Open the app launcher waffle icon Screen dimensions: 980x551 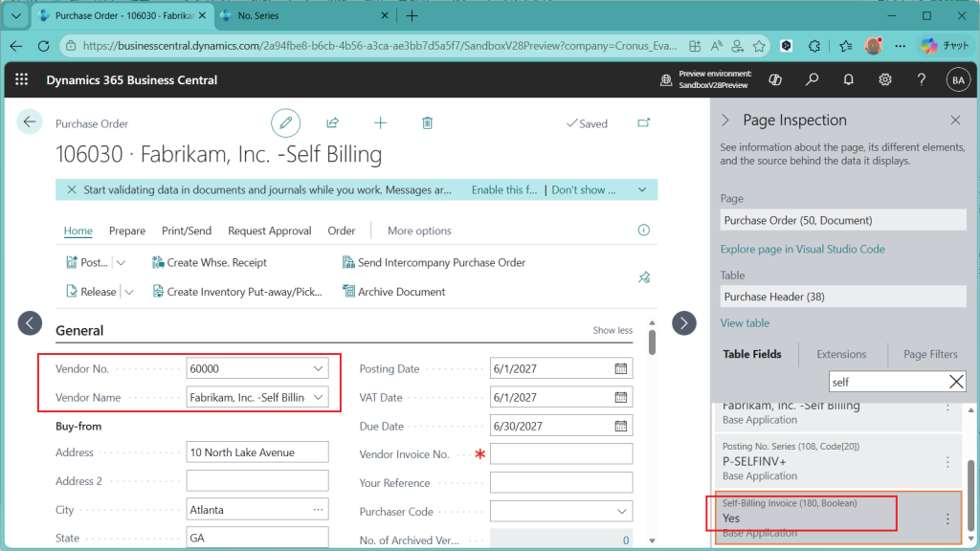tap(22, 79)
